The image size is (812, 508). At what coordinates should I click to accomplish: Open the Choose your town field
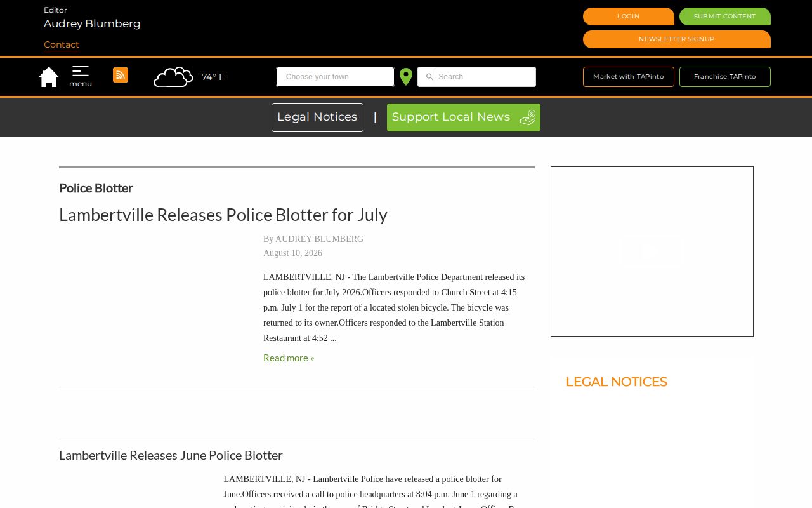335,77
